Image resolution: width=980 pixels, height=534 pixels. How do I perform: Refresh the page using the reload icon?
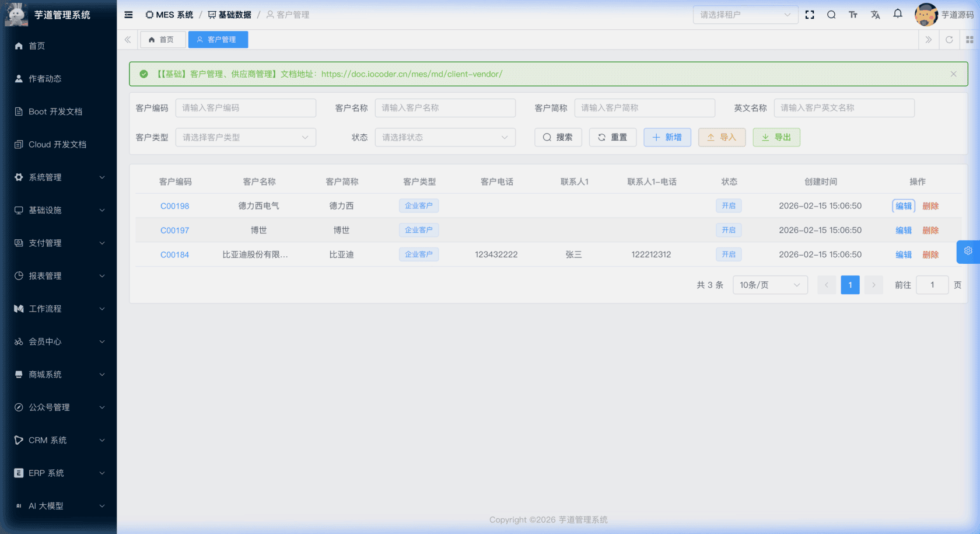tap(949, 40)
